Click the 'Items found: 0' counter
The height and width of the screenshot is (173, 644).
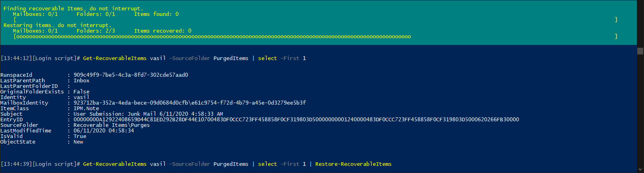click(x=156, y=14)
